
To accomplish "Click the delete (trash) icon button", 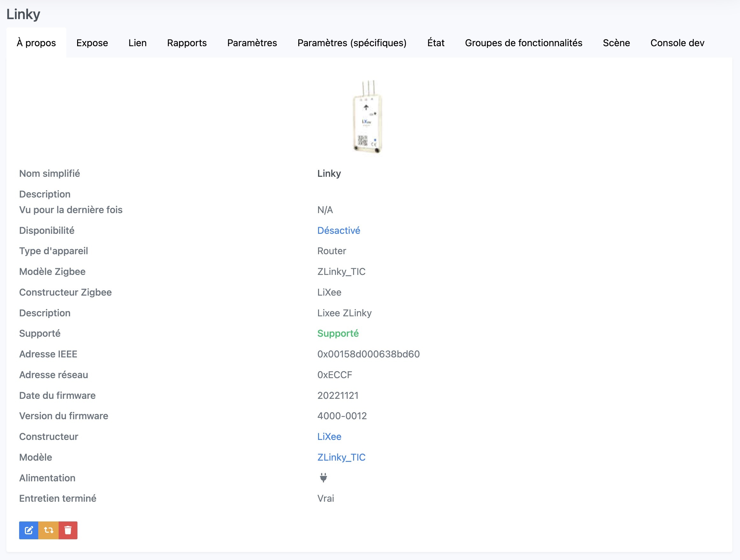I will [x=68, y=531].
